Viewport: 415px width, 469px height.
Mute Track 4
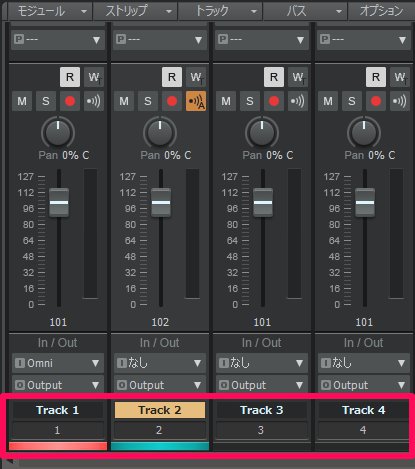(328, 101)
